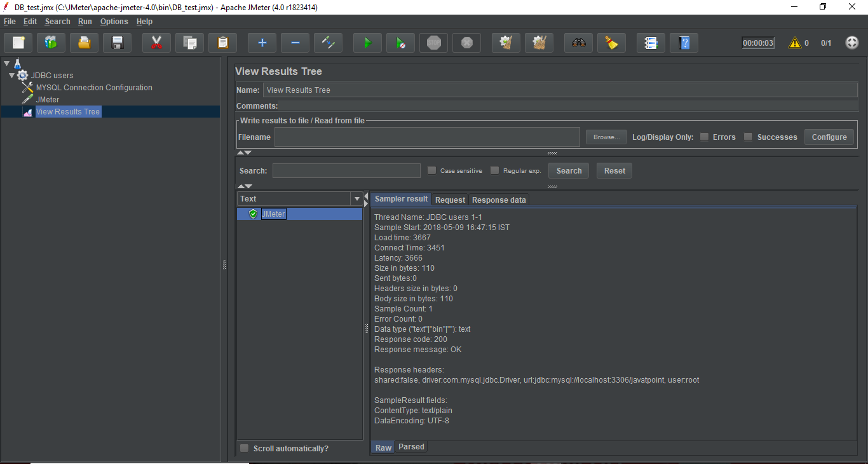The image size is (868, 464).
Task: Click the 00:00:03 elapsed time display
Action: coord(758,43)
